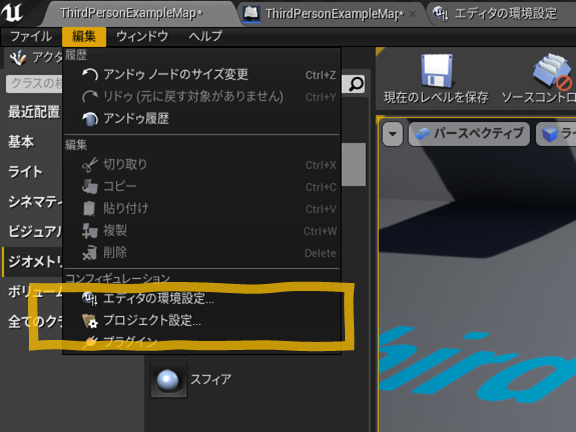The image size is (576, 432).
Task: Select the 最近配置 category
Action: 34,112
